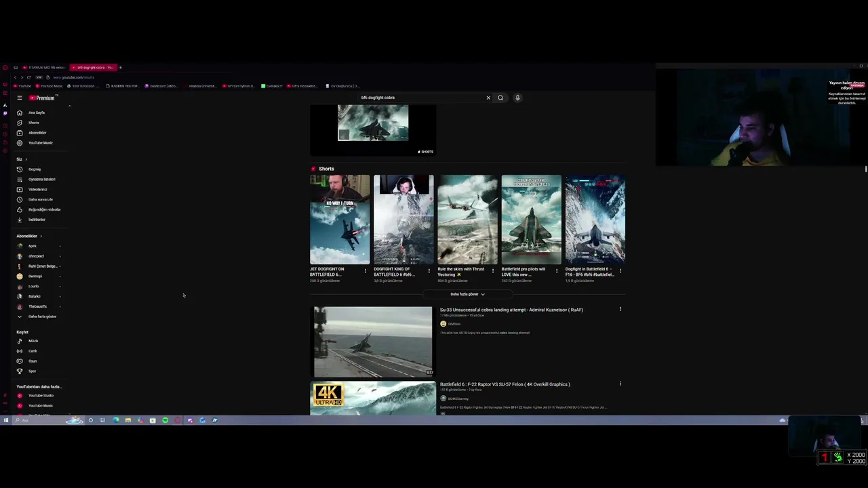Screen dimensions: 868x488
Task: Select the bf6 dogfight cobra tab
Action: click(93, 68)
